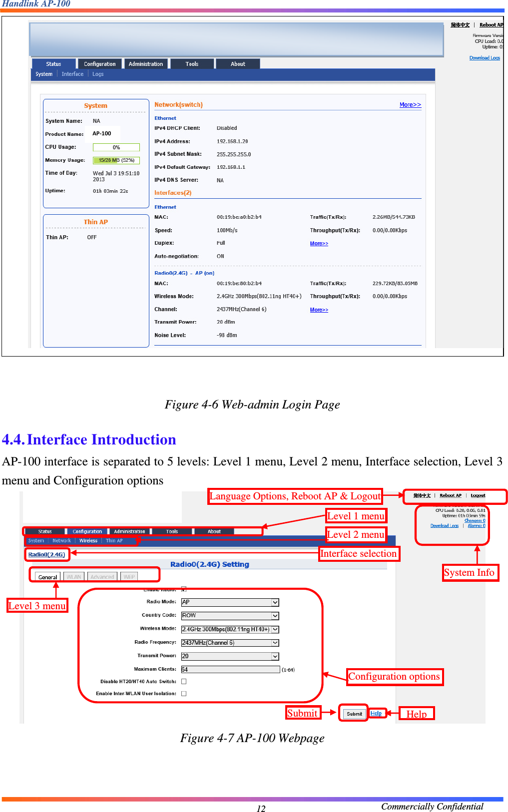Switch to the WLAN level 3 tab
This screenshot has height=812, width=508.
click(x=74, y=577)
